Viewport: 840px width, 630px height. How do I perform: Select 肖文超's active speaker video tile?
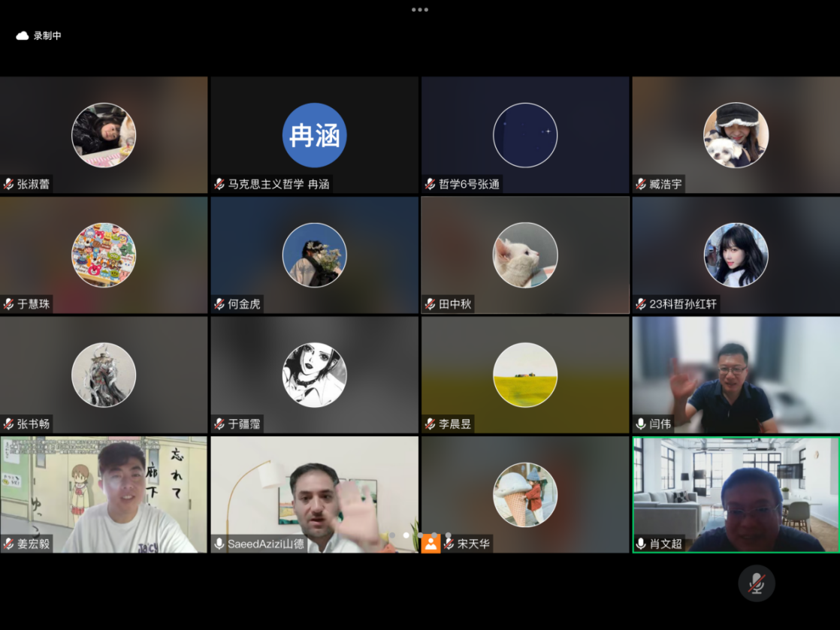[736, 494]
